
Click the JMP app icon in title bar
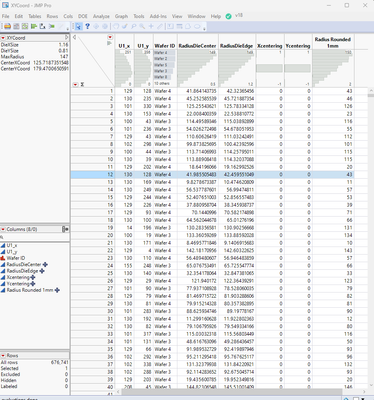(5, 5)
